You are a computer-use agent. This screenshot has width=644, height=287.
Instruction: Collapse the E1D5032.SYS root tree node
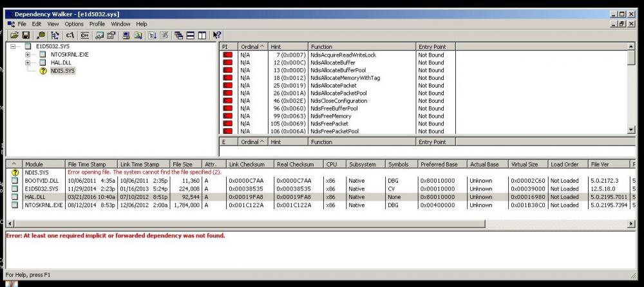(x=14, y=47)
